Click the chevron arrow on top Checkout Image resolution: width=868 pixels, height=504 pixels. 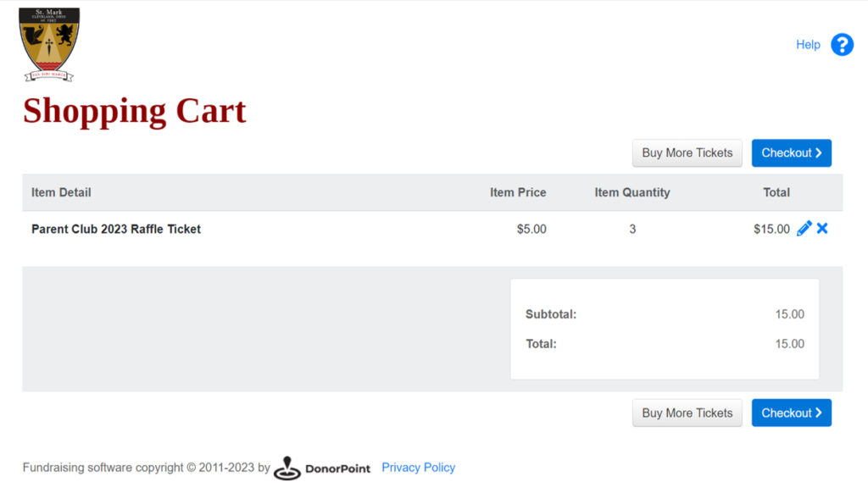819,152
